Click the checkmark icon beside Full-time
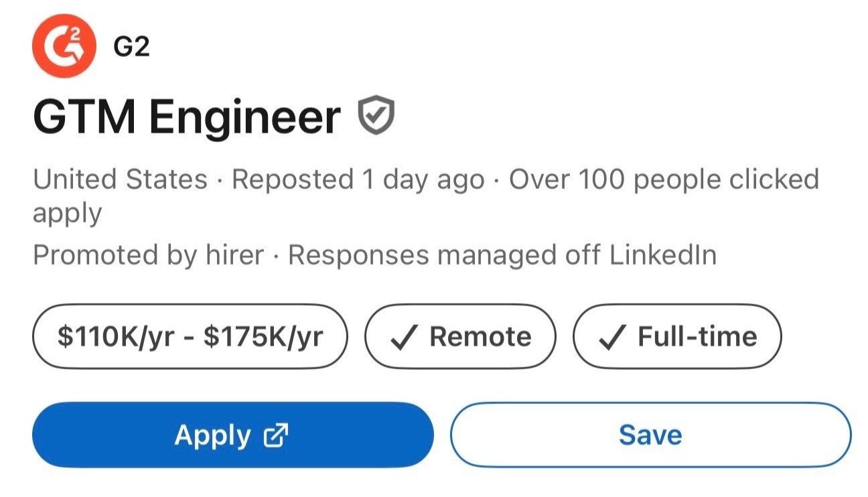Screen dimensions: 868x497 click(x=612, y=338)
